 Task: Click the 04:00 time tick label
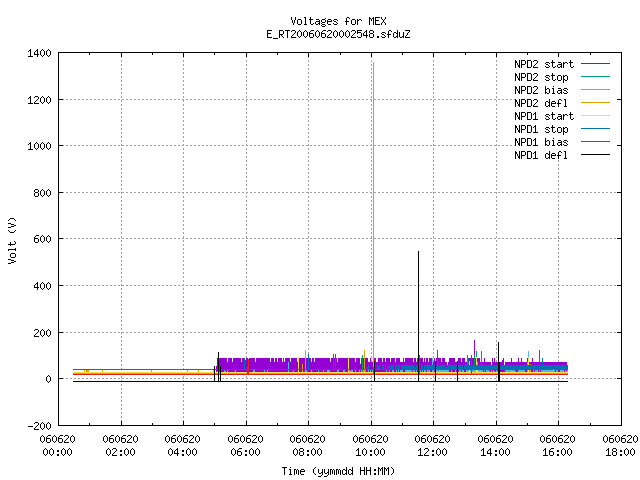182,453
